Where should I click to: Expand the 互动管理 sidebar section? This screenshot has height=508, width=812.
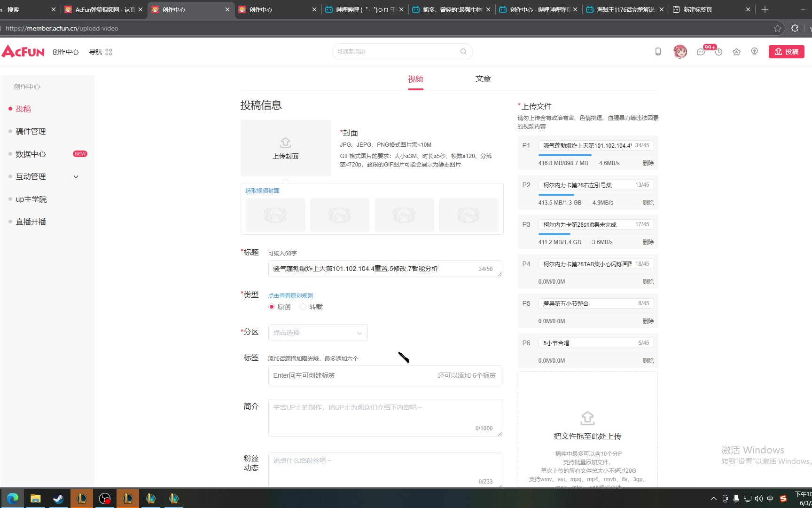pos(76,177)
